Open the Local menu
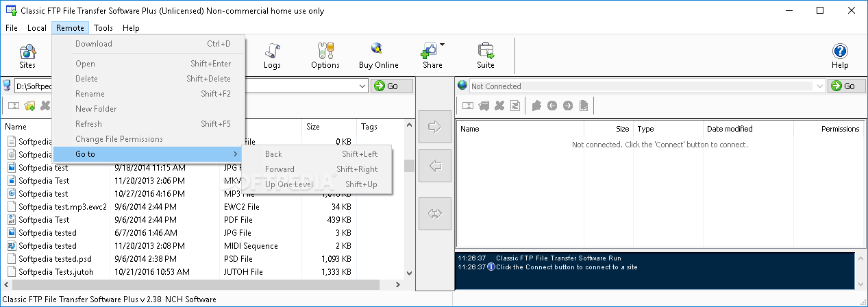 pyautogui.click(x=37, y=28)
